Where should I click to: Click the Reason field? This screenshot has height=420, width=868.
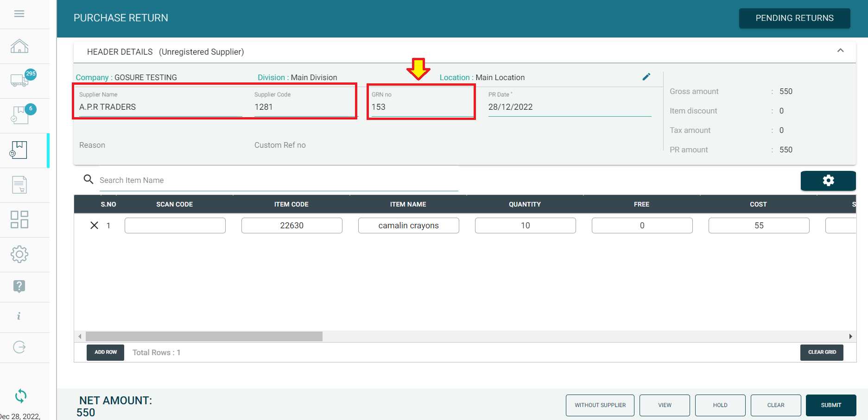click(x=161, y=145)
